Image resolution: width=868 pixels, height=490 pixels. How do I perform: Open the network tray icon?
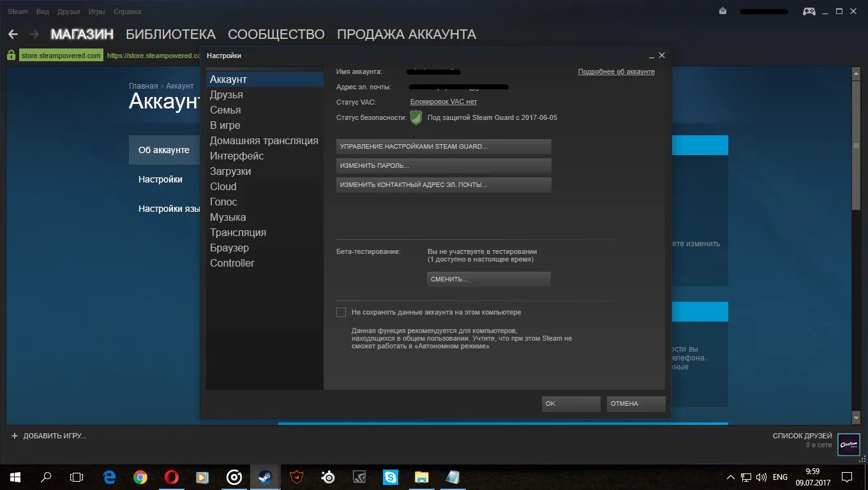coord(746,477)
